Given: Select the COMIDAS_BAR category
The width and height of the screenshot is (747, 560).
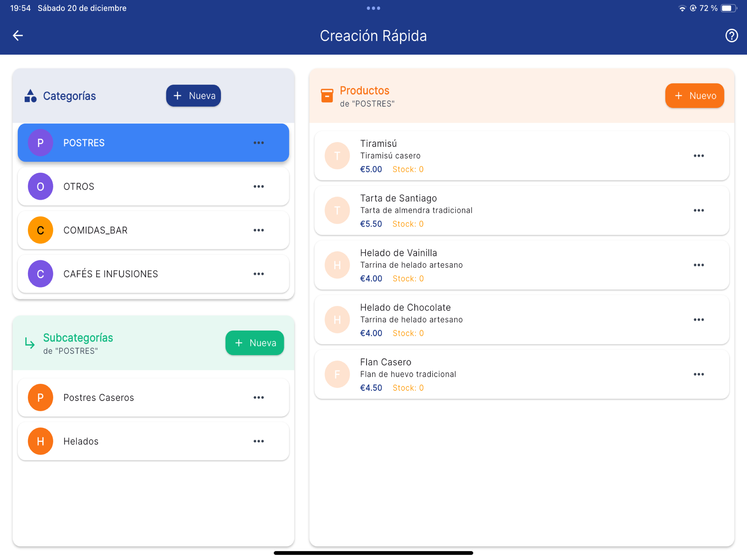Looking at the screenshot, I should point(153,230).
